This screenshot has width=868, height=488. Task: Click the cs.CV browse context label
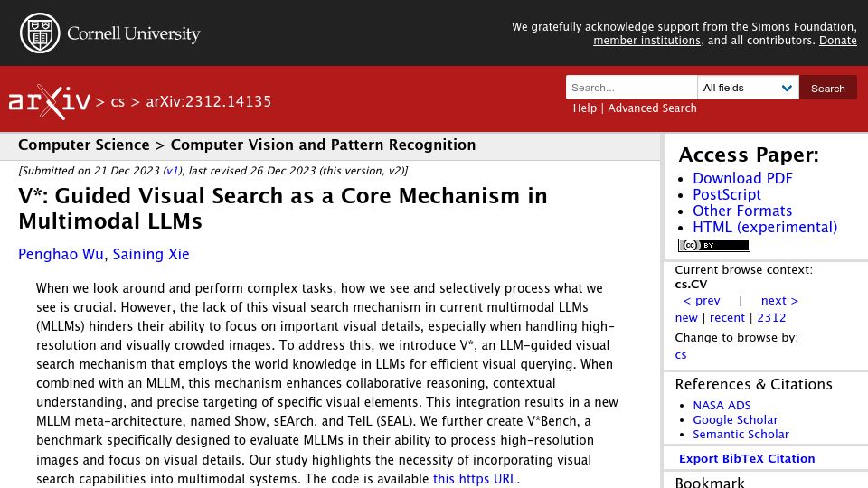(691, 285)
